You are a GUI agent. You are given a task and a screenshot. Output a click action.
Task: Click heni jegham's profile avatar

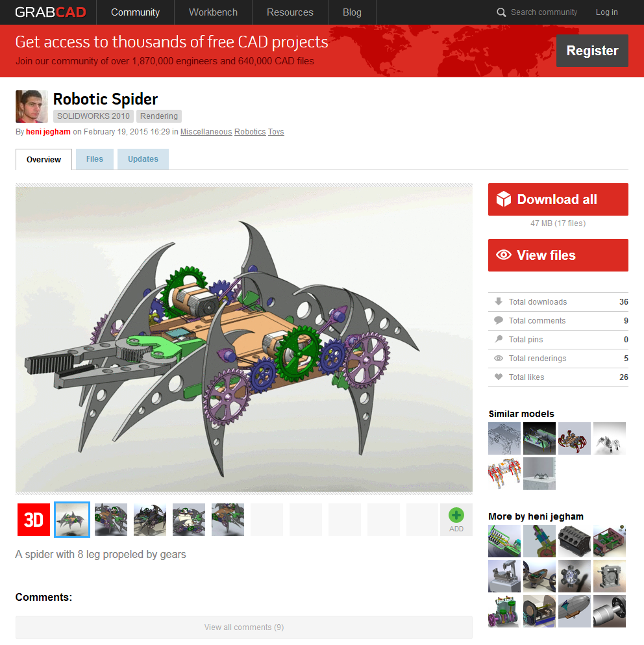click(32, 107)
